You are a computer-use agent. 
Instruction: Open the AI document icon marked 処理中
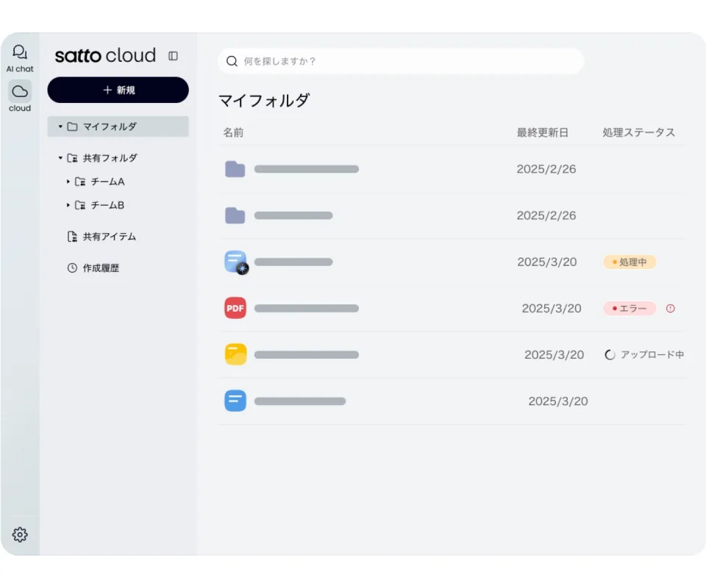coord(236,262)
